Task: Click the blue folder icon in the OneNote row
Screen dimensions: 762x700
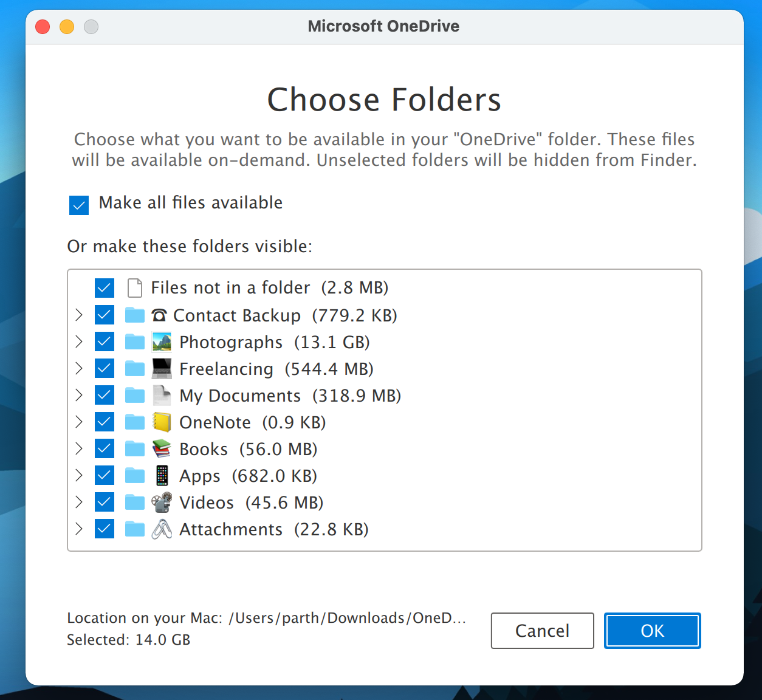Action: pos(135,422)
